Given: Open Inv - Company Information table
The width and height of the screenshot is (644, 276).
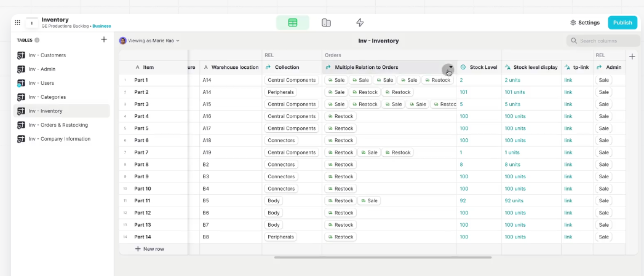Looking at the screenshot, I should tap(61, 139).
